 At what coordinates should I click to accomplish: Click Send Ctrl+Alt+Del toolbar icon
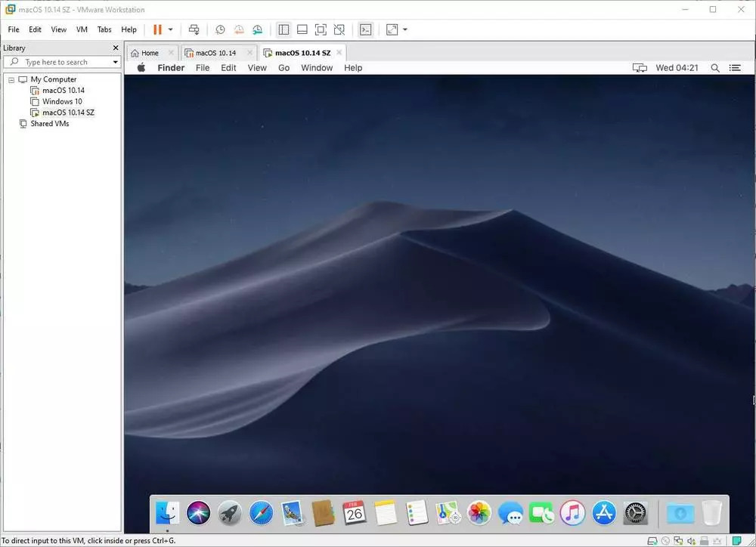(194, 29)
